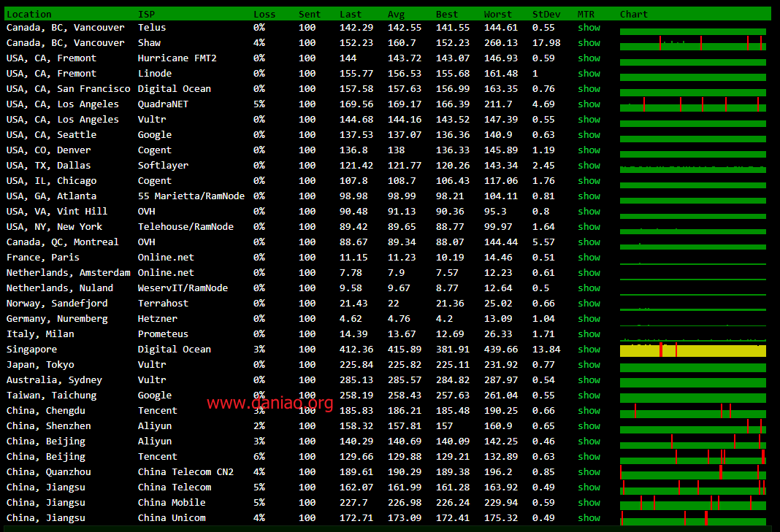Open show link for Vancouver Shaw row
This screenshot has height=532, width=780.
pyautogui.click(x=589, y=43)
